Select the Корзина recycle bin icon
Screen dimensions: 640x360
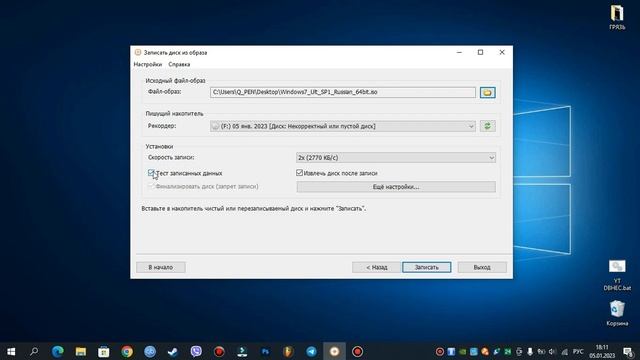(617, 313)
